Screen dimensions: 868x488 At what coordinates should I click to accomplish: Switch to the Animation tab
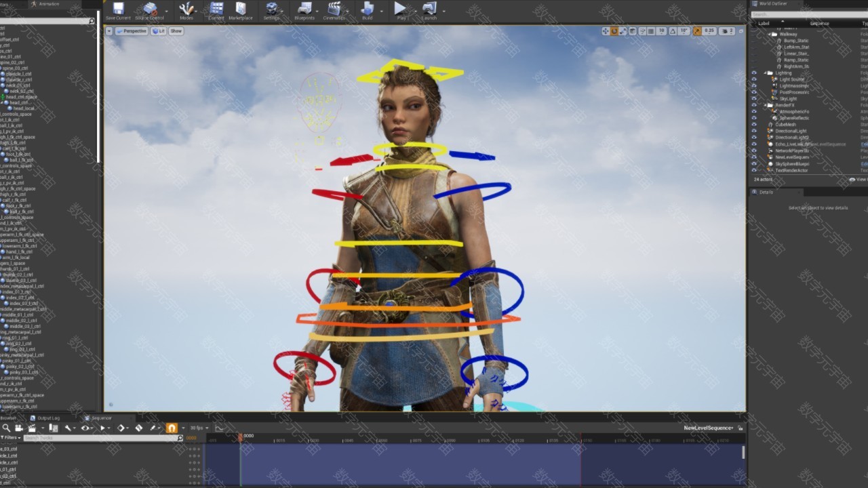[48, 4]
